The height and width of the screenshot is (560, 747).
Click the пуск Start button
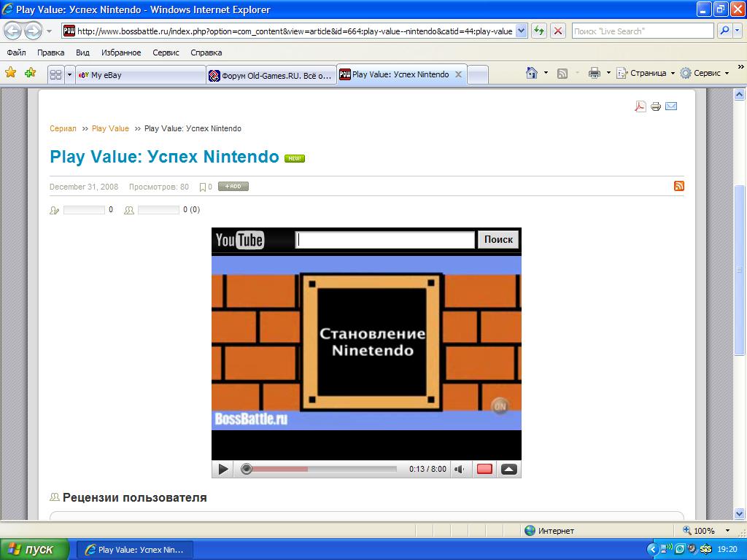pos(34,550)
